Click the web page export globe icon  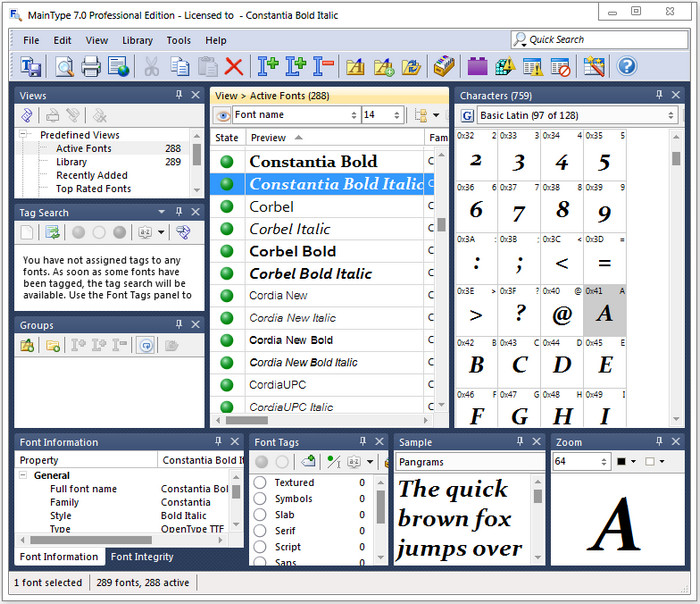pos(118,67)
